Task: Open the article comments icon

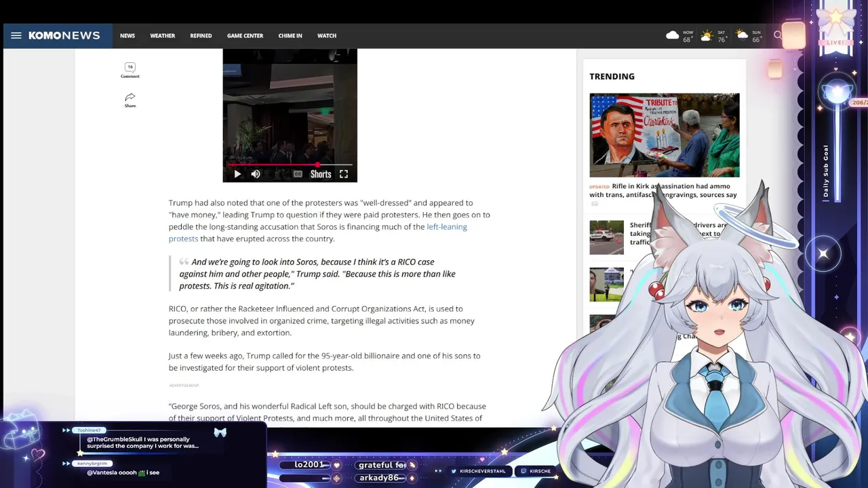Action: [x=130, y=70]
